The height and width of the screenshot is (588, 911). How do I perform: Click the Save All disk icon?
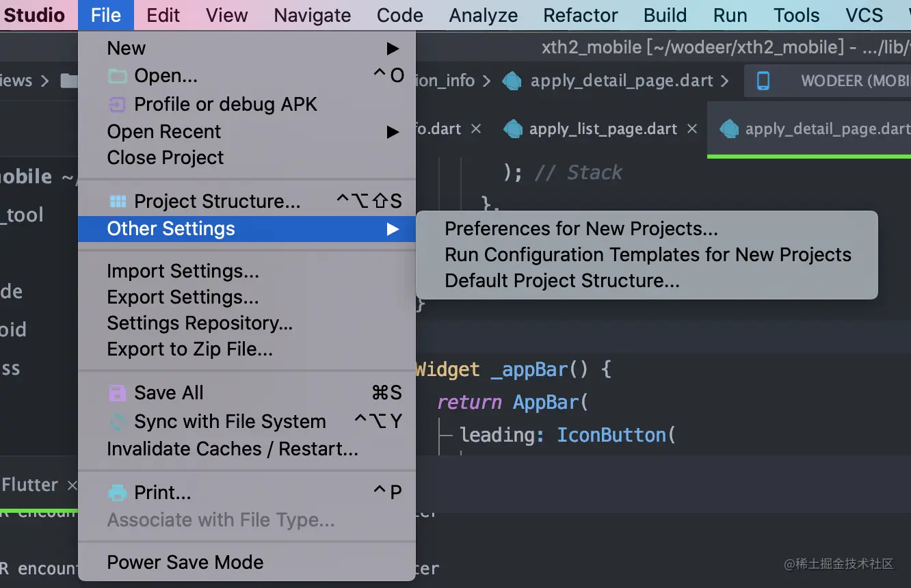118,393
